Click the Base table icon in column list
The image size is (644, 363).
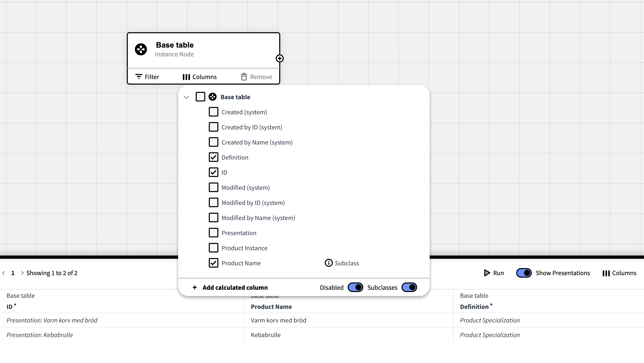coord(213,97)
